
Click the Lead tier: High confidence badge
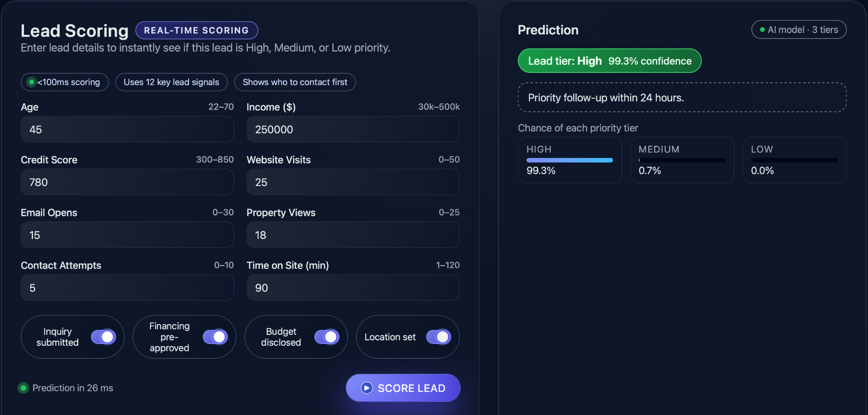point(609,61)
